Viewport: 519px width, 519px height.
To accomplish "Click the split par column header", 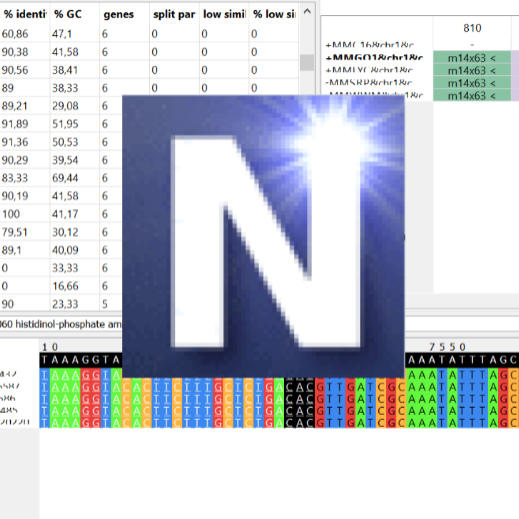I will 174,14.
